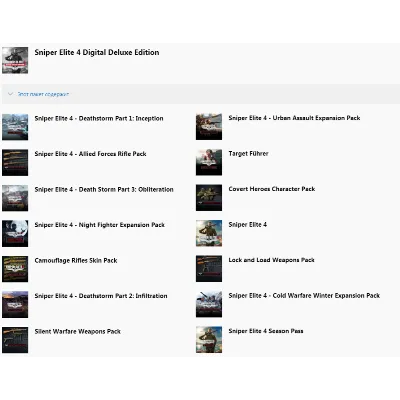The width and height of the screenshot is (400, 400).
Task: Click the Sniper Elite 4 Digital Deluxe Edition title
Action: pos(97,52)
